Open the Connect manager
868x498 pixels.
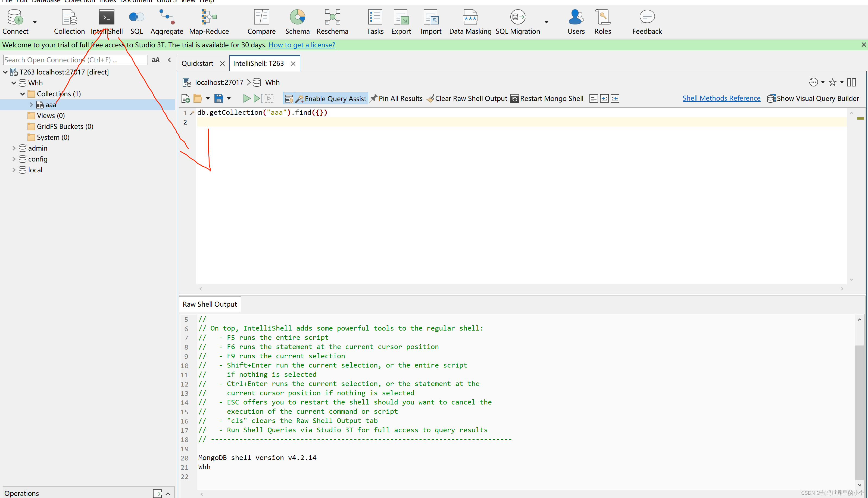coord(15,22)
